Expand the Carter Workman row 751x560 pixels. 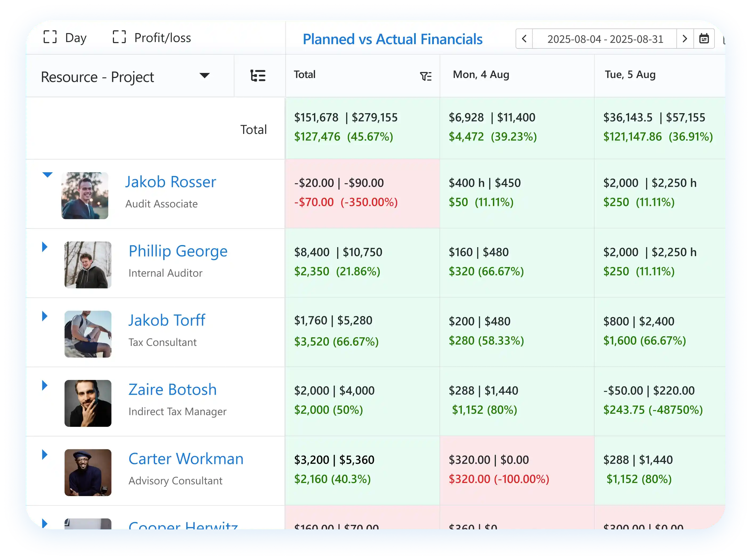tap(44, 455)
